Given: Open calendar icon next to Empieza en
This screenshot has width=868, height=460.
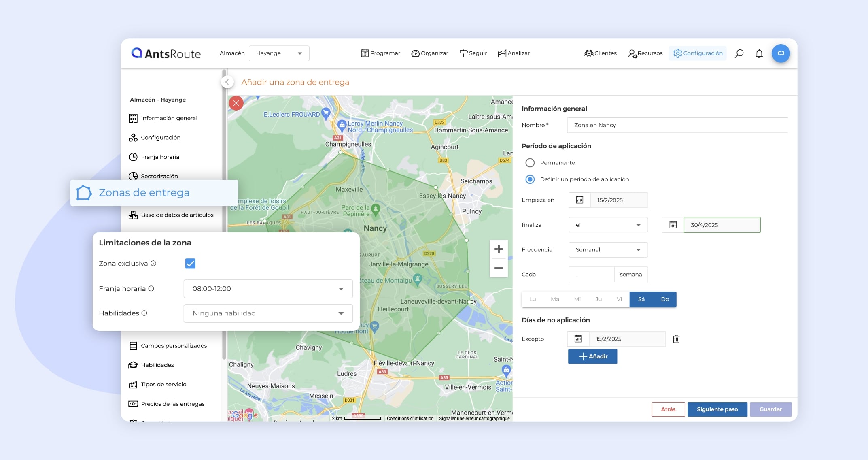Looking at the screenshot, I should tap(579, 200).
